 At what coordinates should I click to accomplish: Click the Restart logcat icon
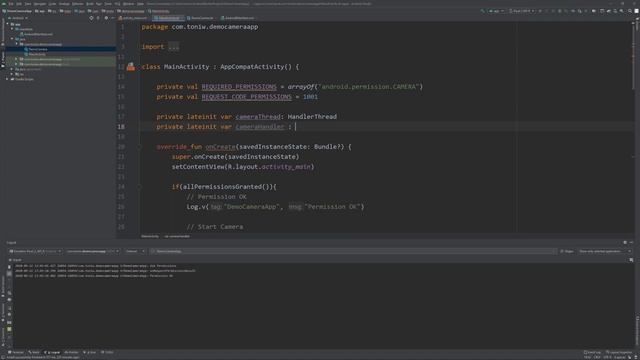click(x=9, y=308)
